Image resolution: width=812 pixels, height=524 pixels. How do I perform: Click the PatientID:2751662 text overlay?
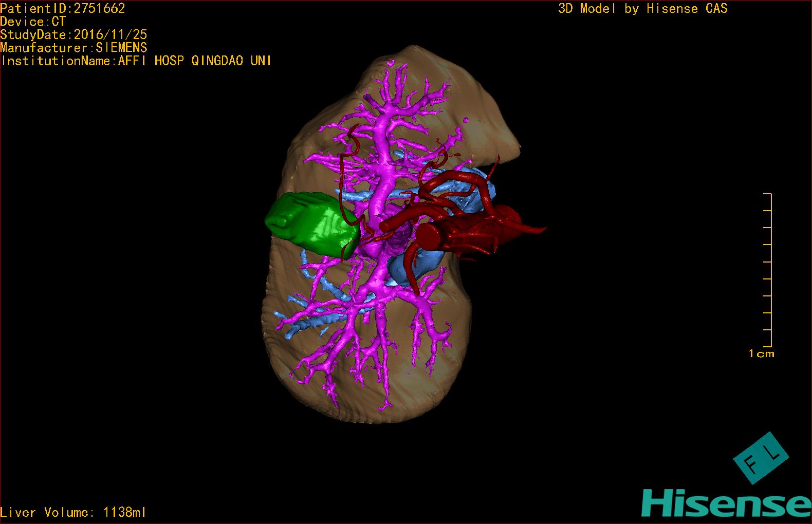[x=63, y=8]
